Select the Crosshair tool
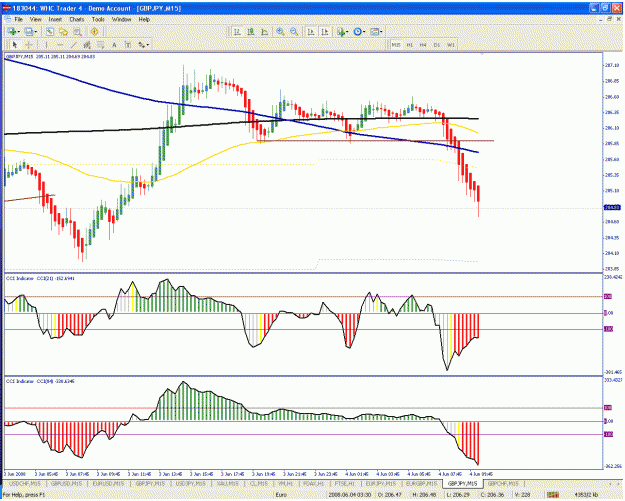The image size is (625, 501). click(x=29, y=45)
